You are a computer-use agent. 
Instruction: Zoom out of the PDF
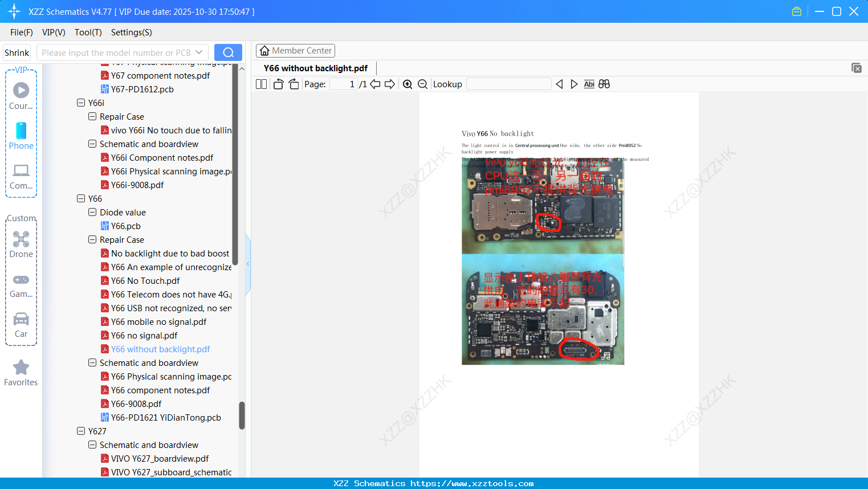point(423,84)
